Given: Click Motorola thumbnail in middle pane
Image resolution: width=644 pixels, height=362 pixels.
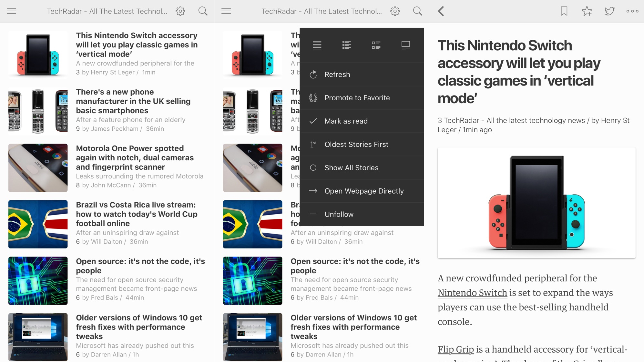Looking at the screenshot, I should (253, 168).
